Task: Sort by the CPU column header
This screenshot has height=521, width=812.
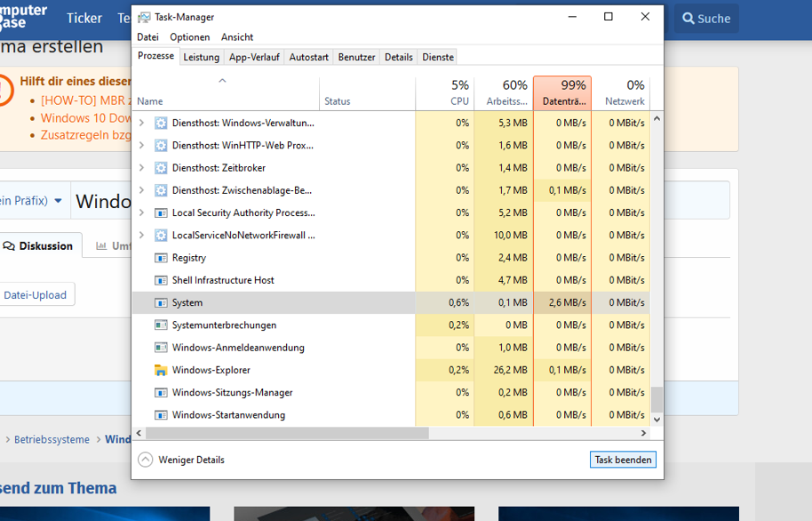Action: pyautogui.click(x=445, y=92)
